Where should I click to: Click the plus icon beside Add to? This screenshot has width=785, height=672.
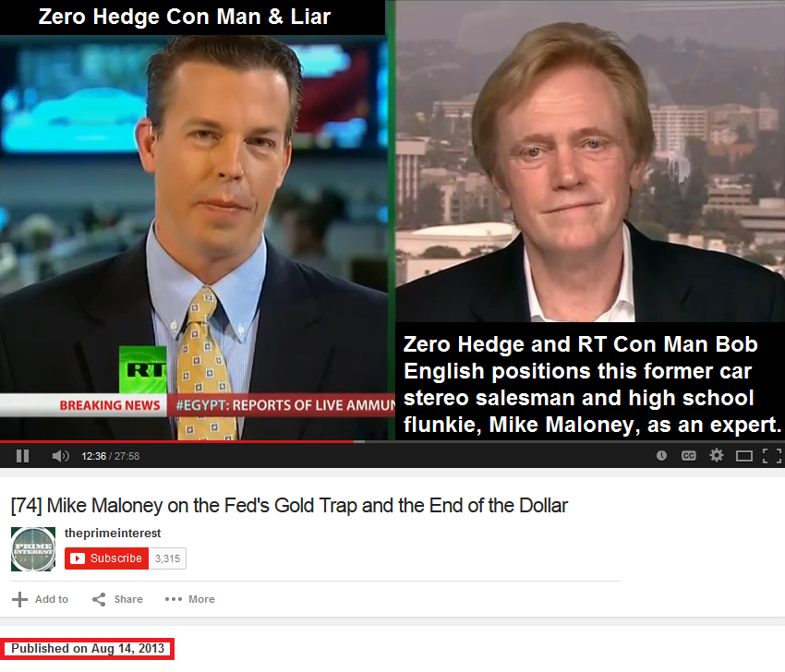19,599
